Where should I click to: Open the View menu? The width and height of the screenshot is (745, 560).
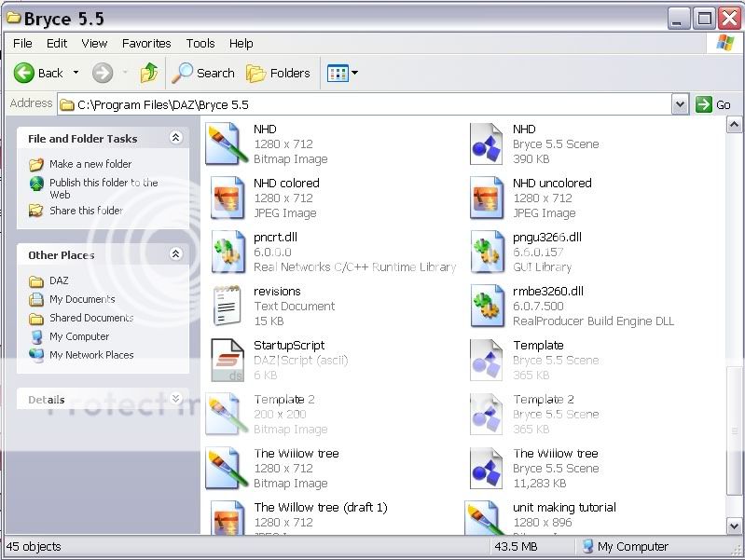pyautogui.click(x=94, y=43)
